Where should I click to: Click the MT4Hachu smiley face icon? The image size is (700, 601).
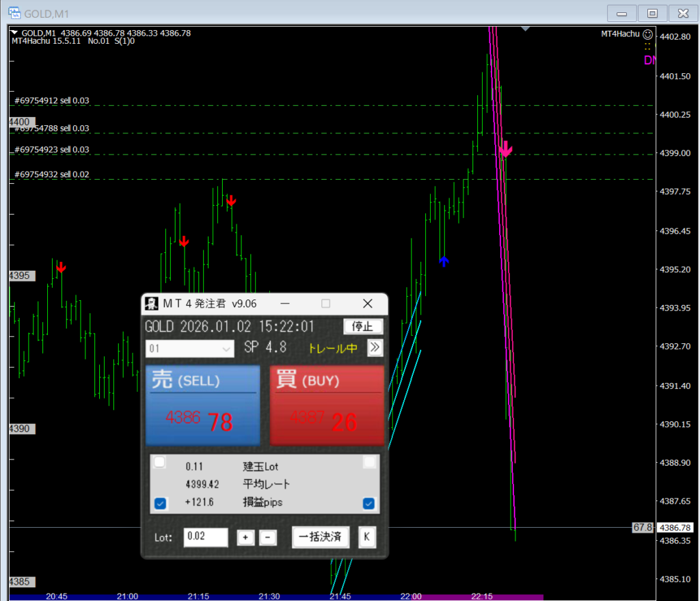647,33
